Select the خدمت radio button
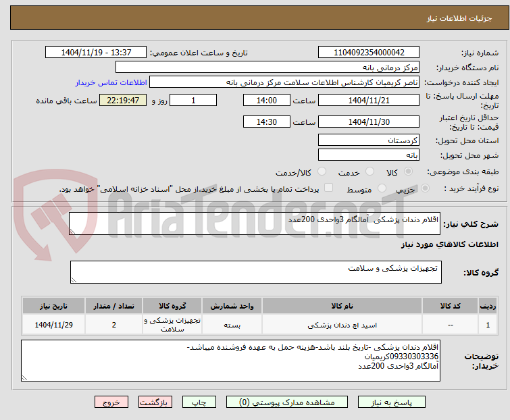The width and height of the screenshot is (510, 420). coord(369,172)
